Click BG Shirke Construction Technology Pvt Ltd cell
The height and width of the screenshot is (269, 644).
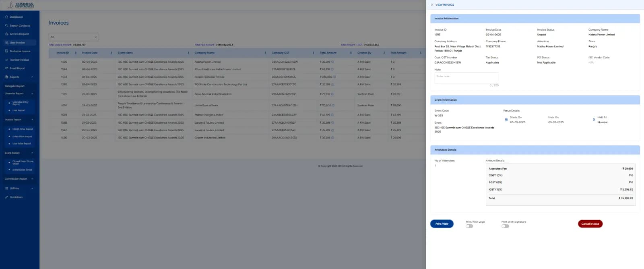pos(221,85)
